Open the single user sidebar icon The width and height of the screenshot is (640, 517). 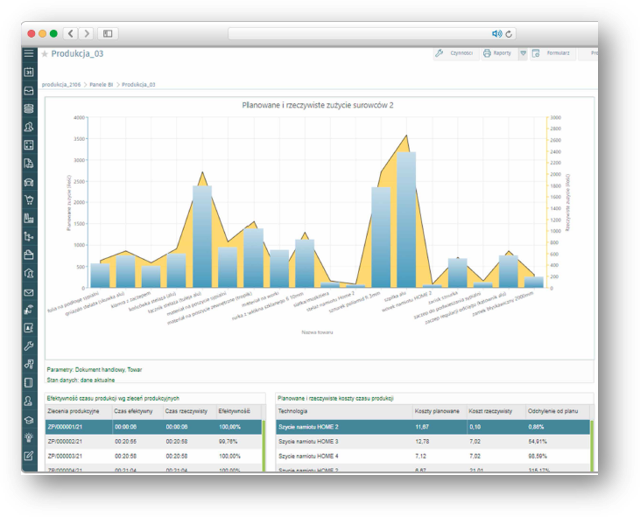pyautogui.click(x=29, y=401)
